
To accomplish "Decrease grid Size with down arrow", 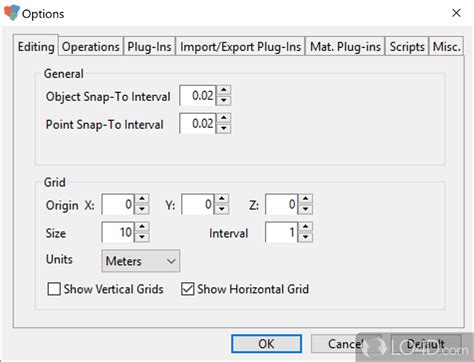I will coord(142,237).
